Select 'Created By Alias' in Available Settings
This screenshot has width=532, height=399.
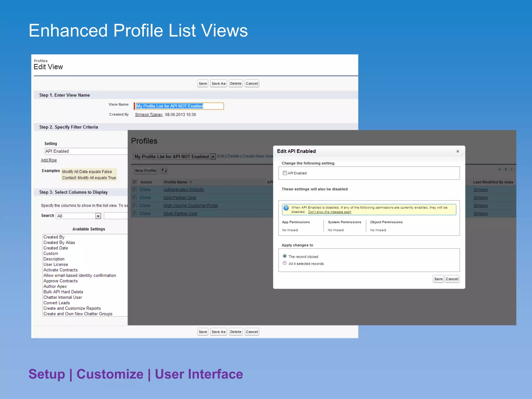[x=59, y=242]
